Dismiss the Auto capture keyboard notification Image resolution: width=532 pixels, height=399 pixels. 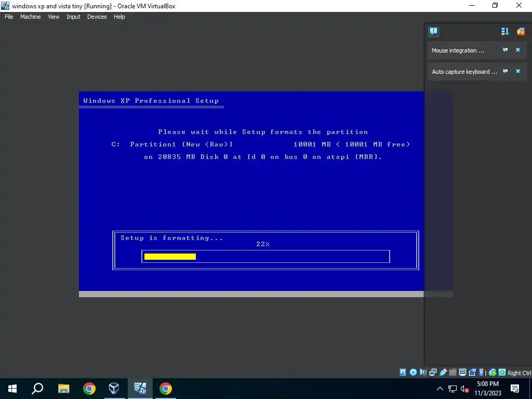[x=518, y=71]
